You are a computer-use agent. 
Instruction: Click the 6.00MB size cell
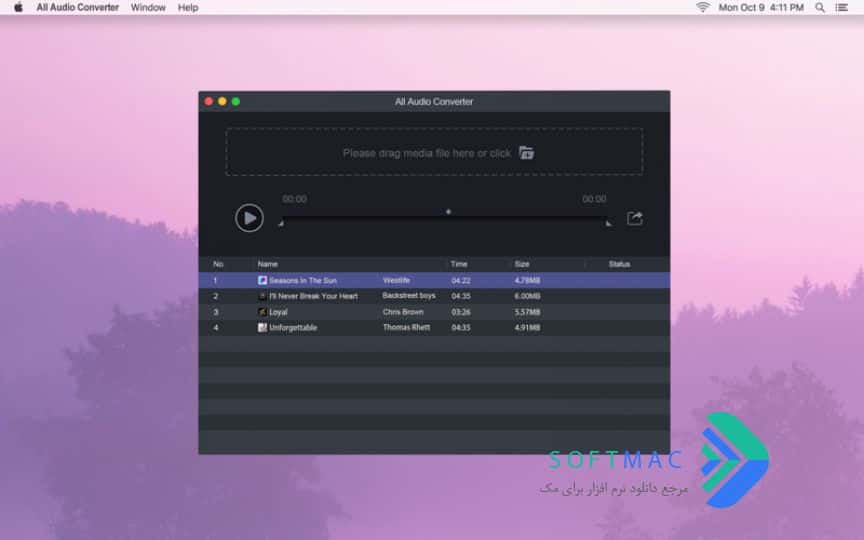click(x=527, y=296)
